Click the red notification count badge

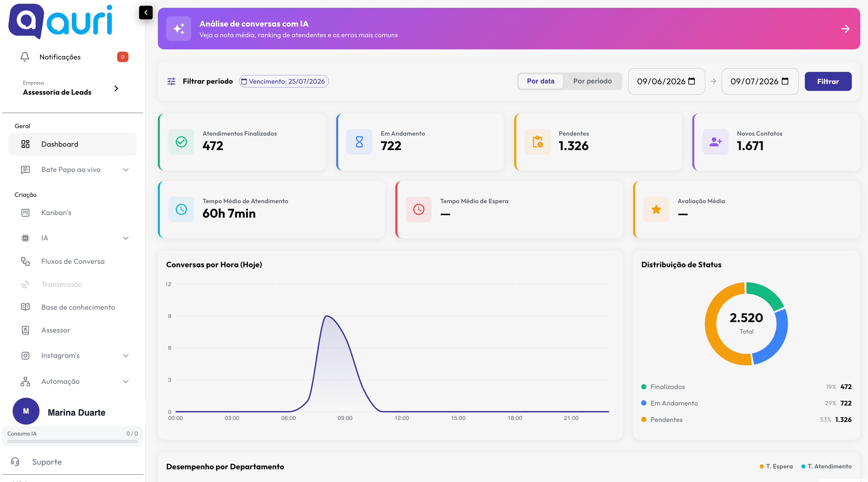[x=123, y=57]
